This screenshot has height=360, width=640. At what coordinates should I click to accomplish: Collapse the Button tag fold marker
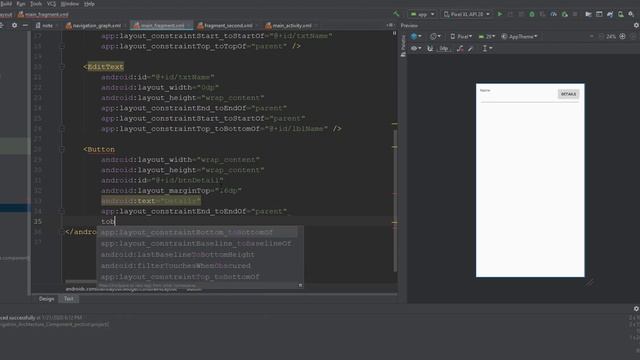coord(62,149)
